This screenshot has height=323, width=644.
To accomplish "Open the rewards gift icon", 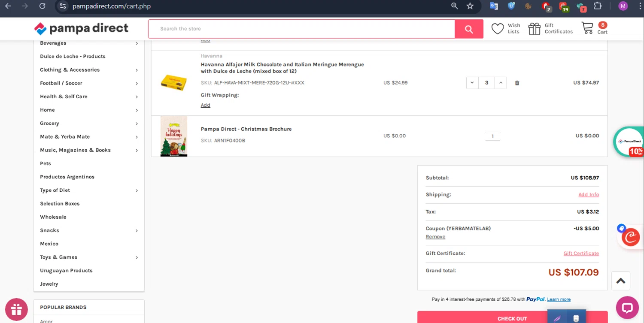I will 16,309.
